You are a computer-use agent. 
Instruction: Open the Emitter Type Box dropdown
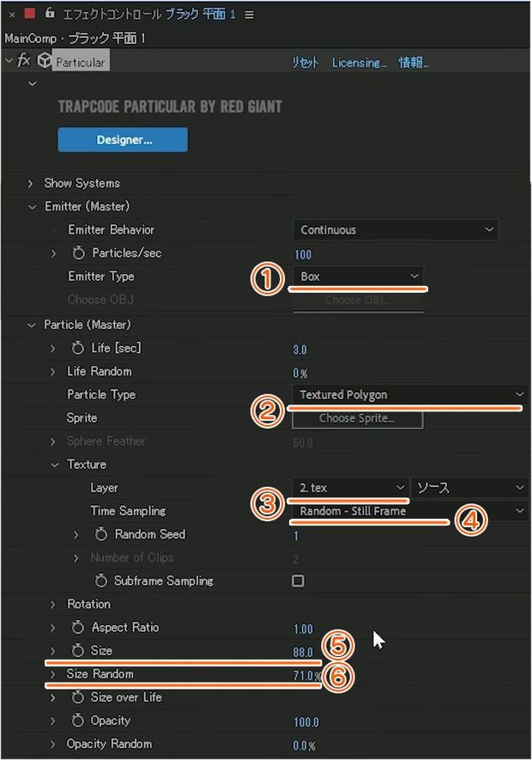(358, 277)
